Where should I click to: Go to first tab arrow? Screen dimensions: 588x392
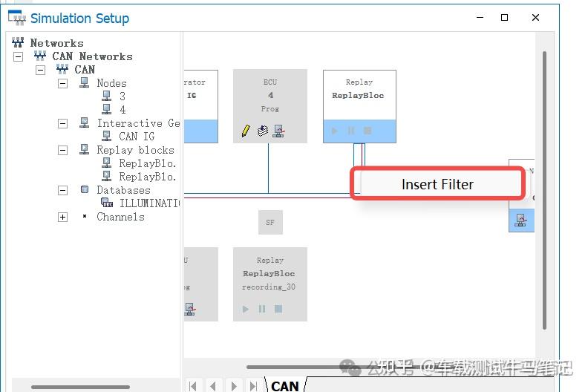point(193,386)
